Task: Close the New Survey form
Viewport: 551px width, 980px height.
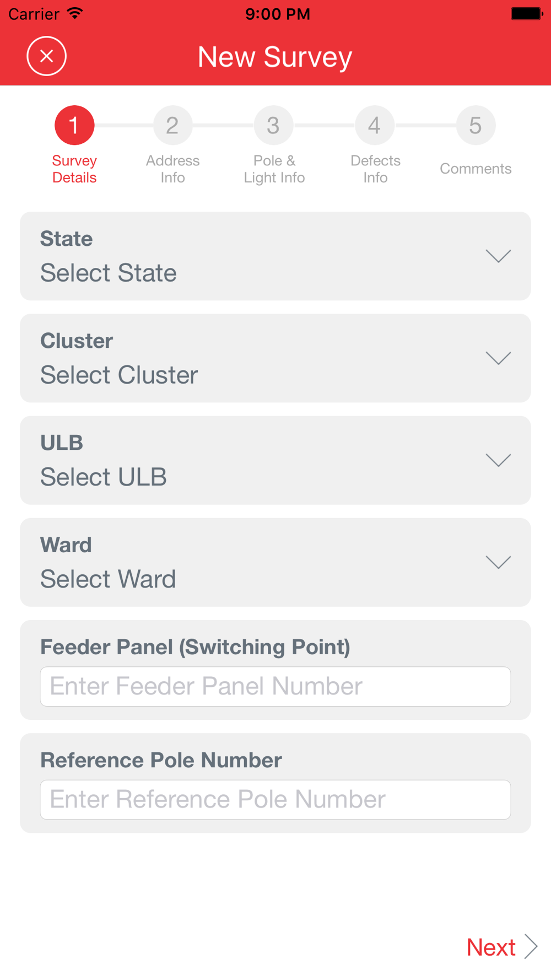Action: tap(47, 56)
